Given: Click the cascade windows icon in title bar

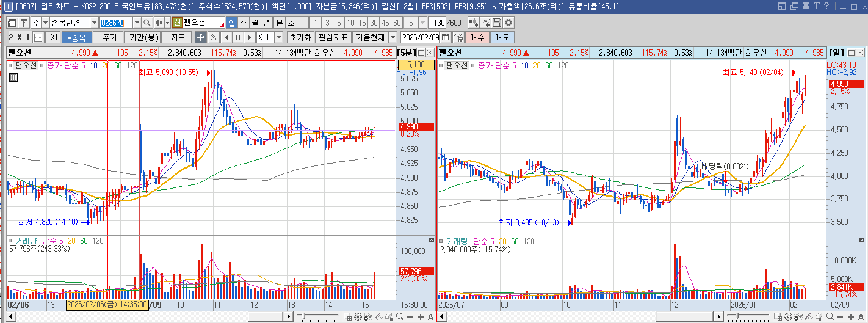Looking at the screenshot, I should pyautogui.click(x=794, y=7).
